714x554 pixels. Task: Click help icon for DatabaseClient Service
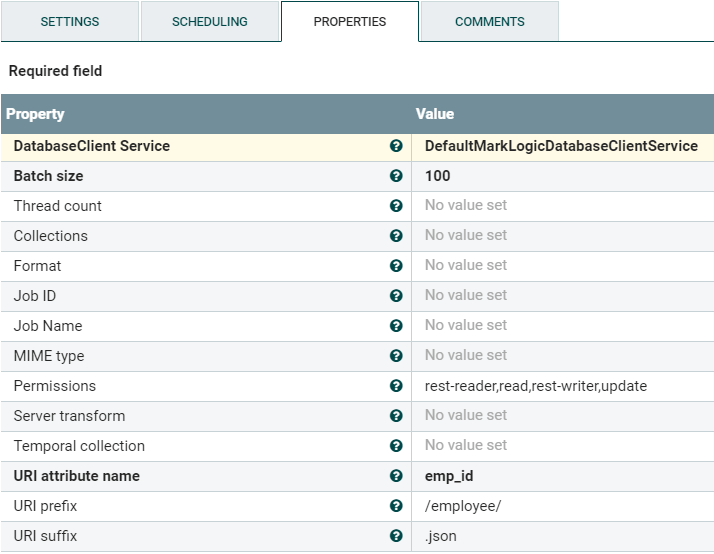pyautogui.click(x=396, y=146)
